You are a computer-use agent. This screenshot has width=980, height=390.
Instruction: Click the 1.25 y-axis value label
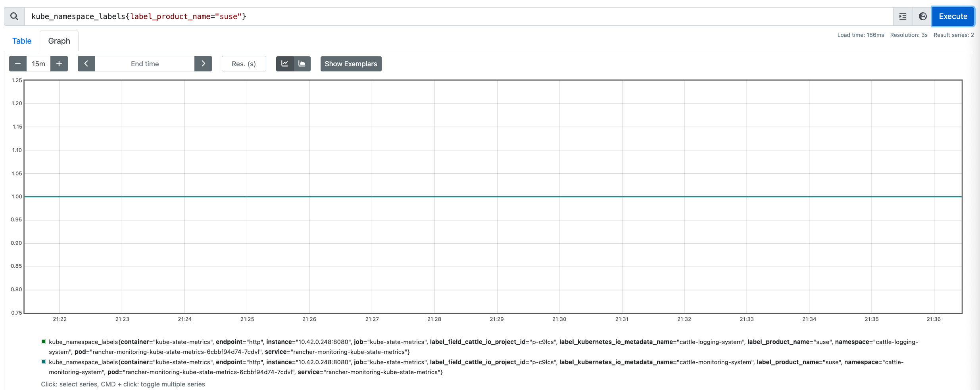coord(17,80)
